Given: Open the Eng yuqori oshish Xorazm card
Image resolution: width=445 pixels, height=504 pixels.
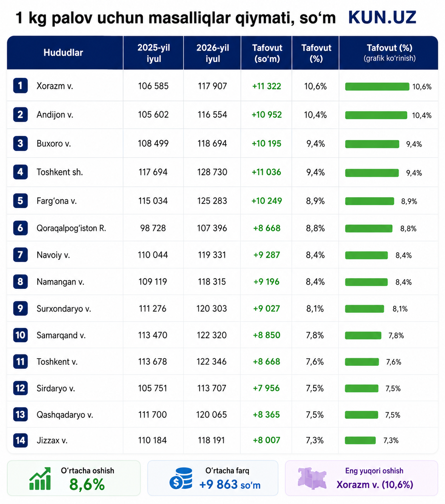Looking at the screenshot, I should (x=362, y=478).
